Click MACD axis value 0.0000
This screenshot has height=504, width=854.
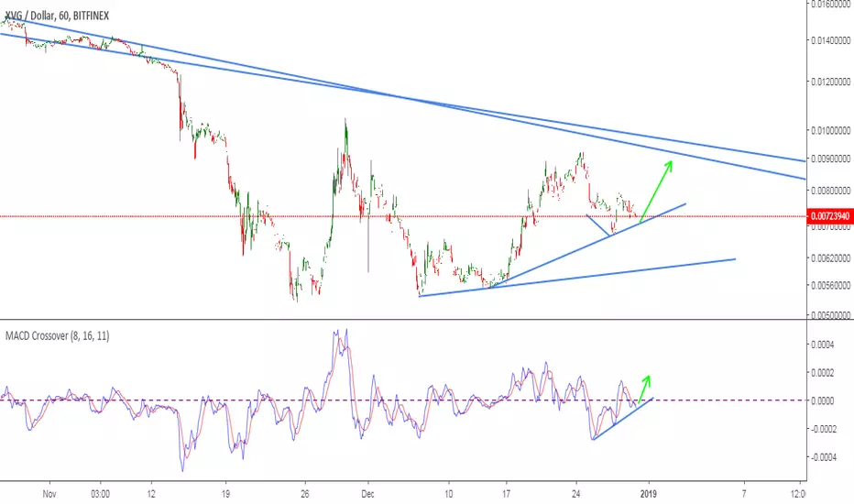(x=823, y=400)
